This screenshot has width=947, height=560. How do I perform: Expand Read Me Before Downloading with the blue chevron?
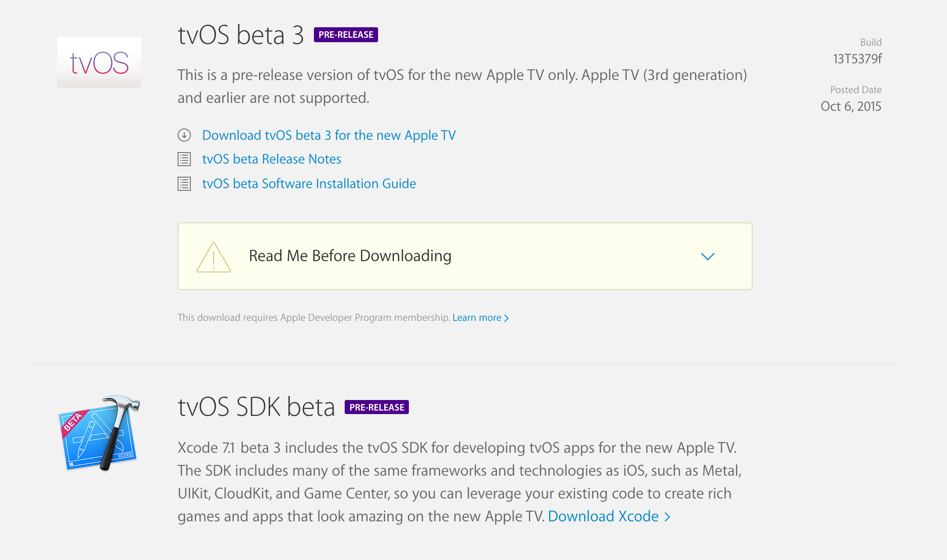tap(707, 256)
